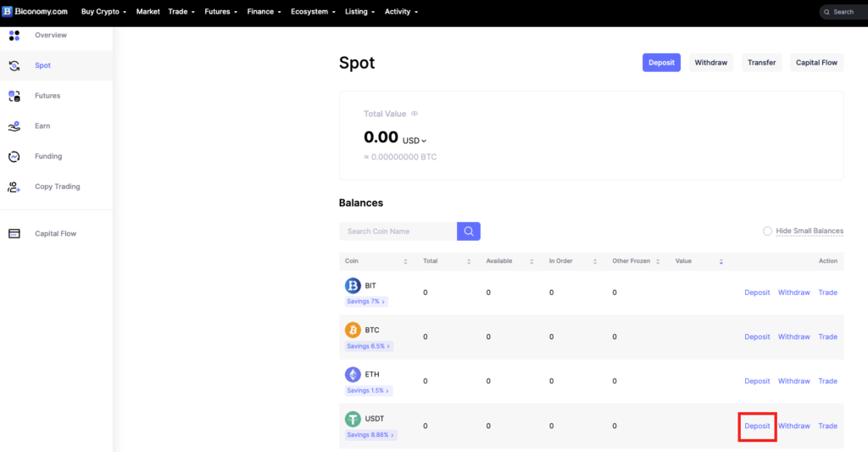Open ETH Savings 1.5% tag
Image resolution: width=868 pixels, height=452 pixels.
[368, 390]
